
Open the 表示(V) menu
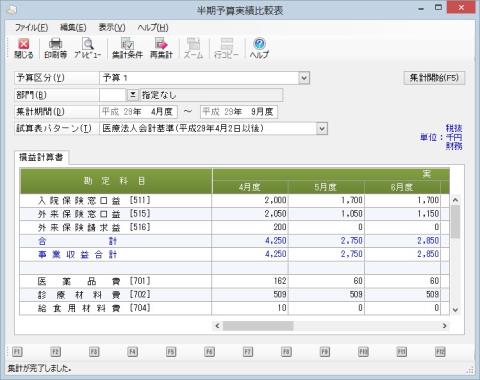pos(112,27)
